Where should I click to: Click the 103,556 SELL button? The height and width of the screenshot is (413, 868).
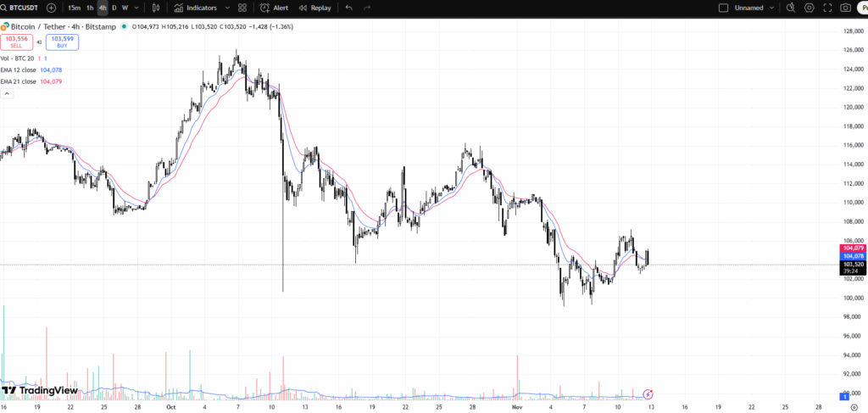(x=16, y=41)
